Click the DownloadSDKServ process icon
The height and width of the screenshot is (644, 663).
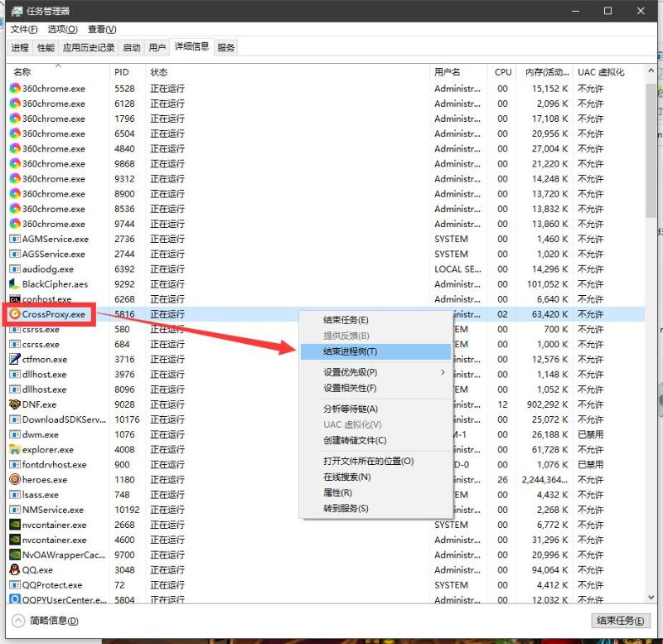click(15, 419)
